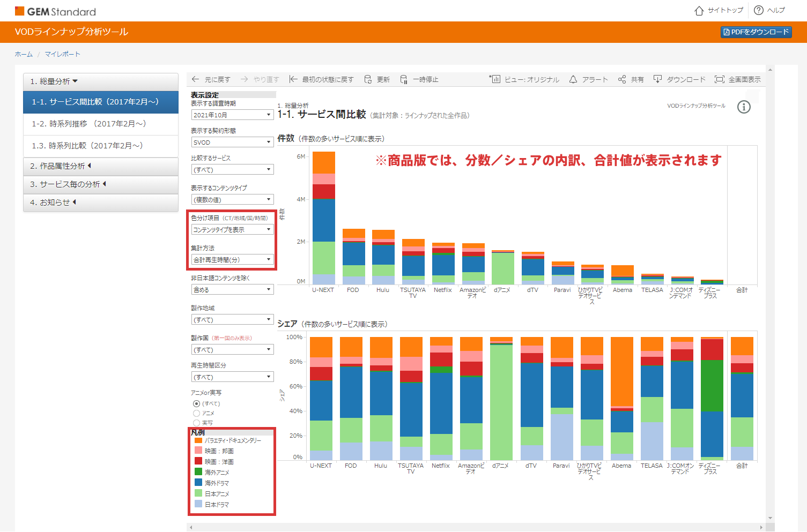Open the 集計方法 dropdown 合計再生時間(分)
Viewport: 807px width, 532px height.
(233, 259)
